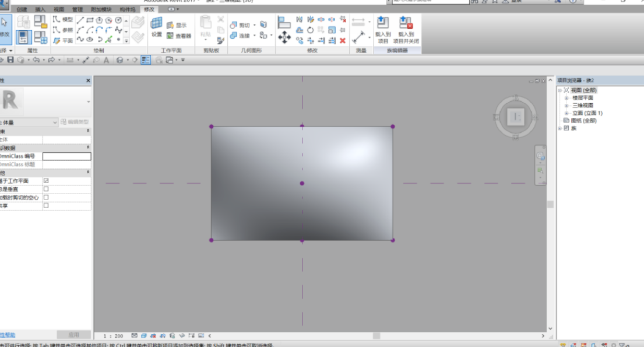Open the 查看器 work plane viewer
644x347 pixels.
click(179, 36)
